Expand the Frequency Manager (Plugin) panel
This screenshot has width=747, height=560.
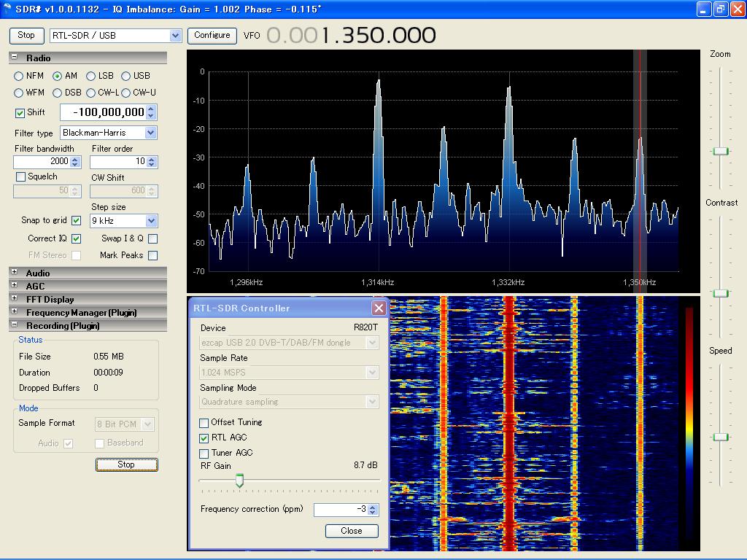coord(15,311)
